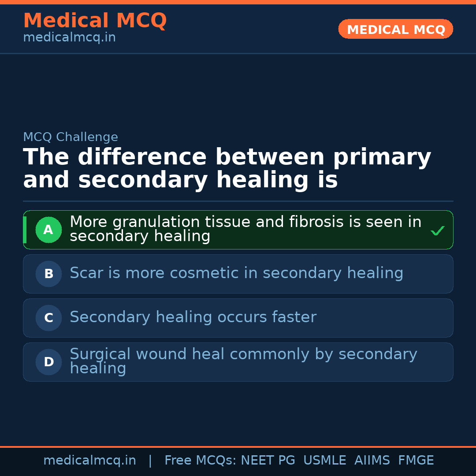The image size is (476, 476).
Task: Pick option 'Secondary healing occurs faster'
Action: click(193, 317)
